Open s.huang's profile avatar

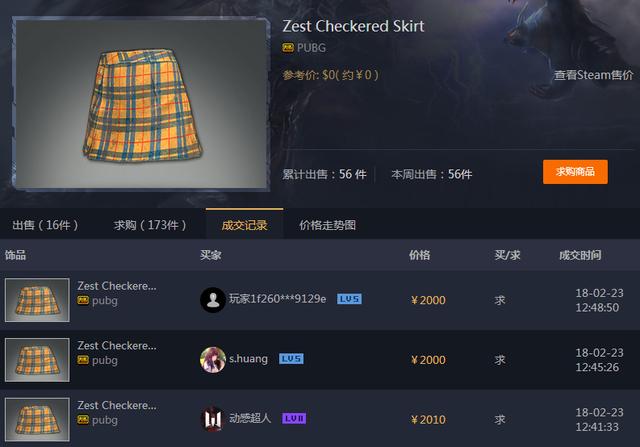213,360
